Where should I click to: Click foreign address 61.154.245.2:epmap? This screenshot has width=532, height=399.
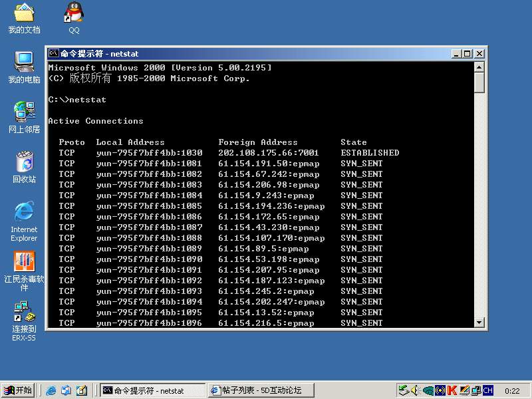point(266,291)
